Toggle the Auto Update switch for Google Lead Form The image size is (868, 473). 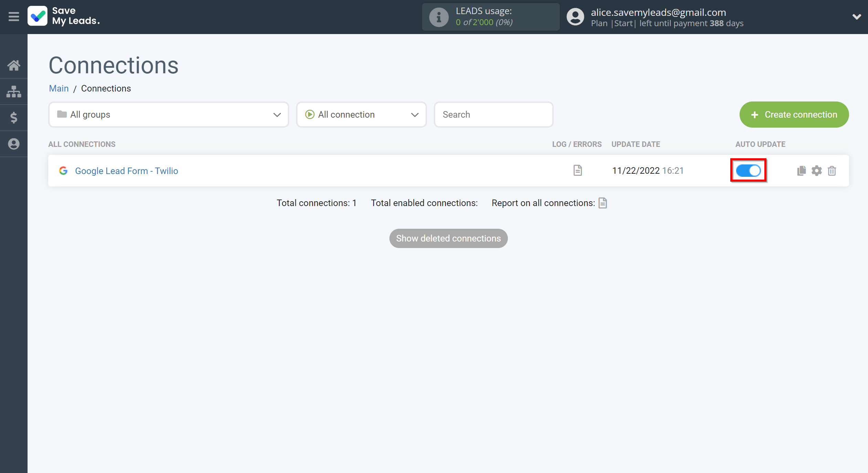coord(749,170)
